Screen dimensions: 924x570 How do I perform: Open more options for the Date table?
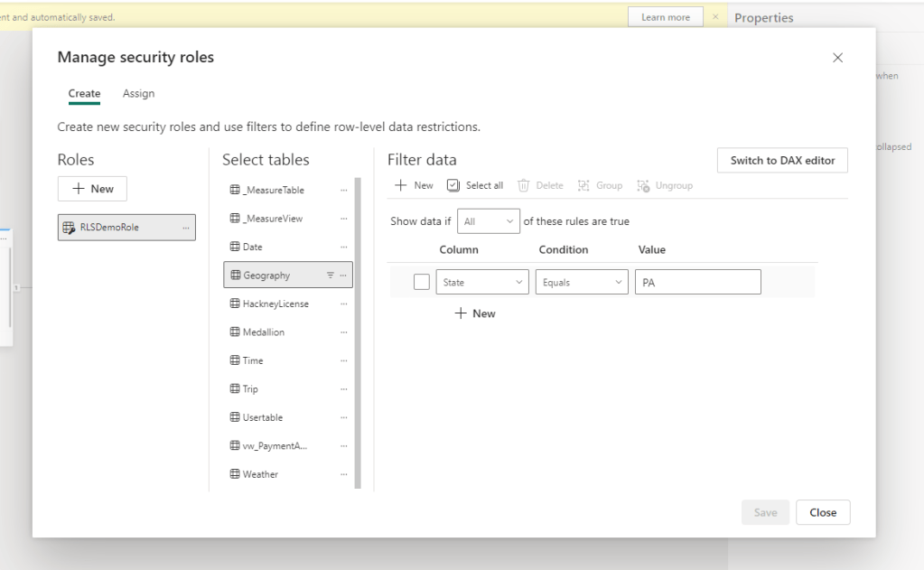[343, 247]
